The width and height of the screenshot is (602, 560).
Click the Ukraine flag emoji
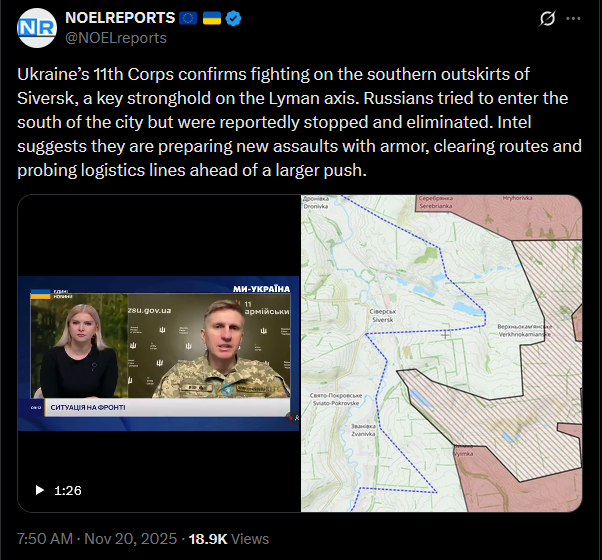click(212, 18)
